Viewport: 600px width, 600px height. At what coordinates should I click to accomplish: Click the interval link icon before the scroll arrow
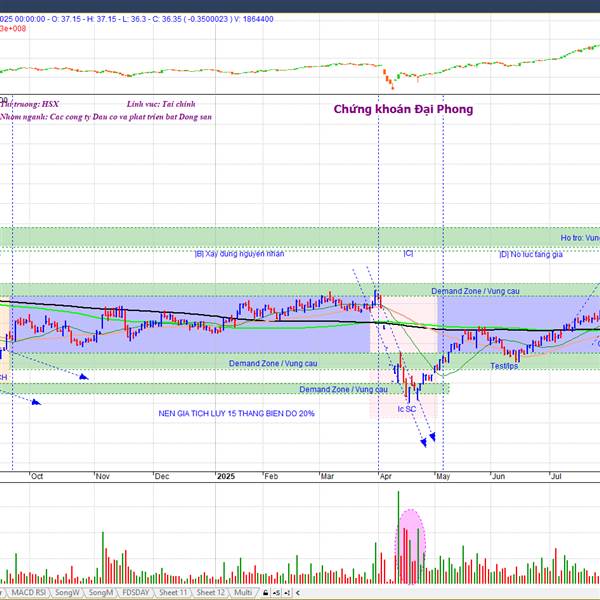point(287,593)
